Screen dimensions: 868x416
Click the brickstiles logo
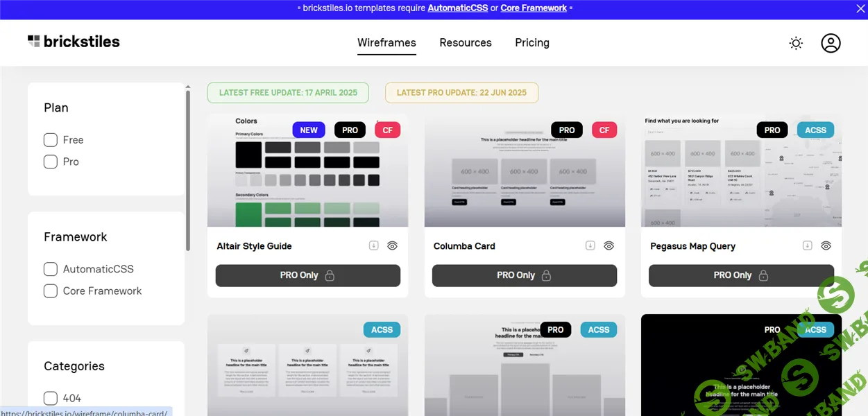pyautogui.click(x=73, y=41)
